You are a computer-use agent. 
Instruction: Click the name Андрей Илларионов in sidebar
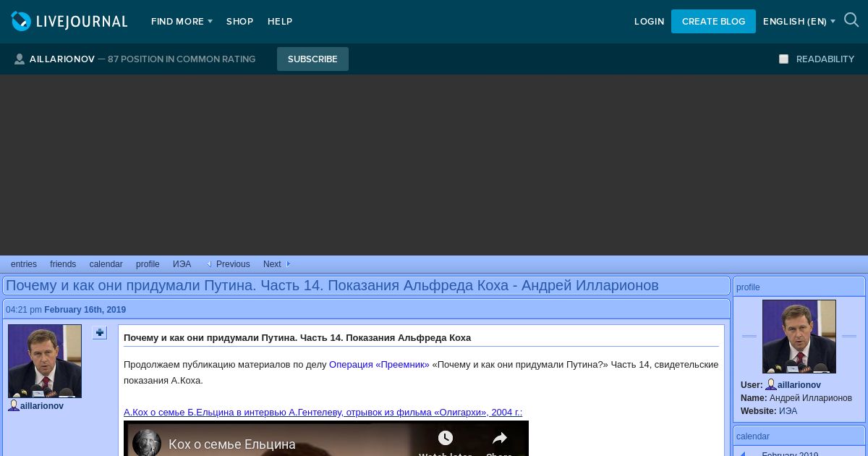811,398
